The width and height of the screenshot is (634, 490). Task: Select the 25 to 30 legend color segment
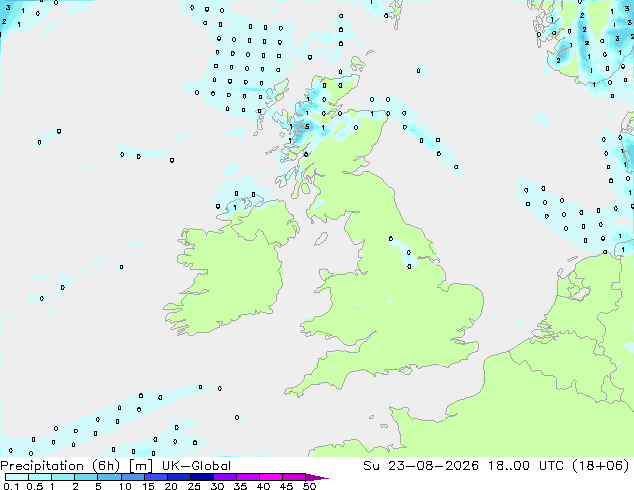pos(201,477)
